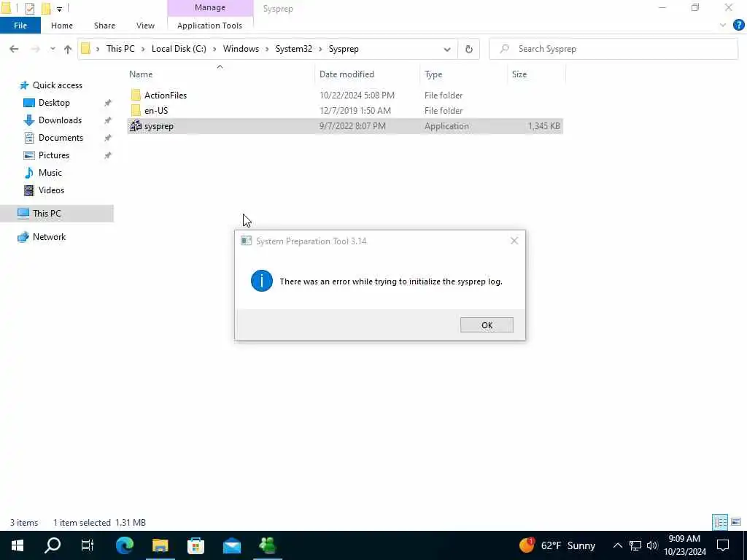Open the Mail app from taskbar
The height and width of the screenshot is (560, 747).
(231, 545)
